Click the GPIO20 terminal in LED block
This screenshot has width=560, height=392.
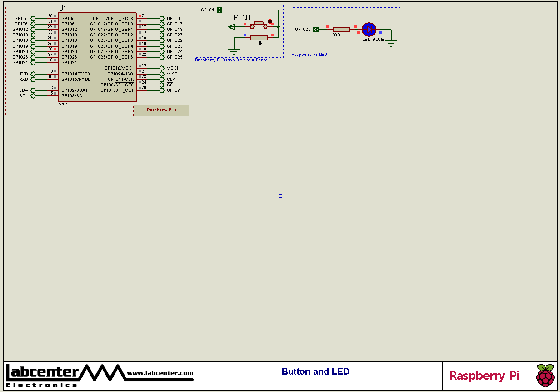point(316,30)
